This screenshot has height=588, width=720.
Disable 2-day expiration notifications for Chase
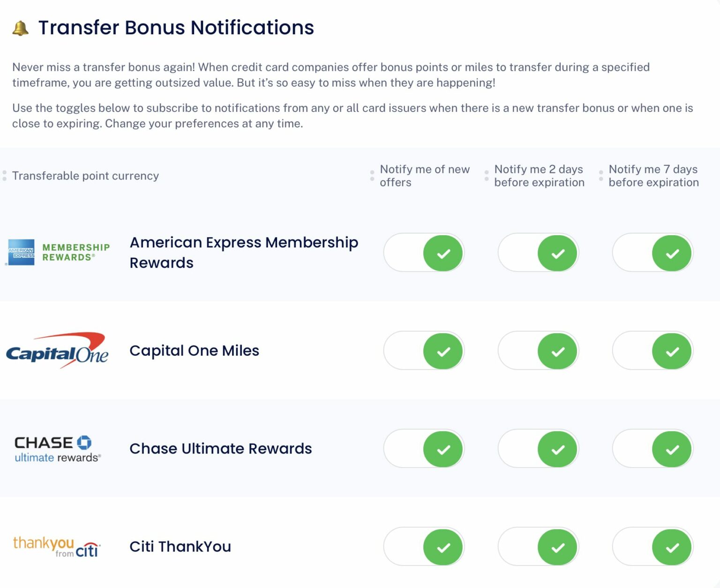(x=538, y=448)
